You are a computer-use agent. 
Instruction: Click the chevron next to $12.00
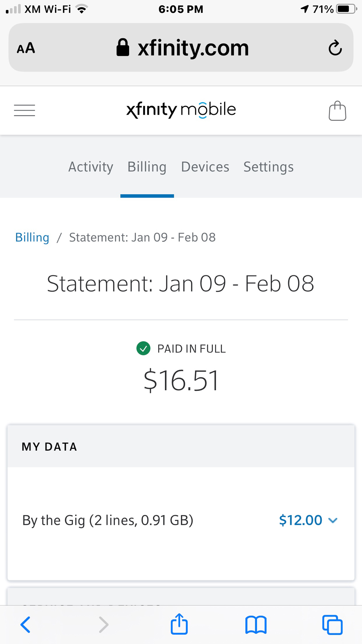(x=333, y=520)
